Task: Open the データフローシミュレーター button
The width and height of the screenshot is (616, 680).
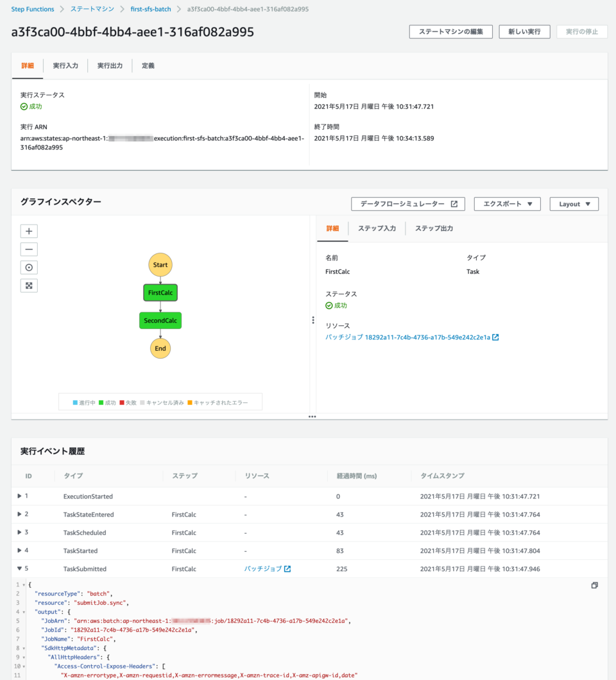Action: (407, 204)
